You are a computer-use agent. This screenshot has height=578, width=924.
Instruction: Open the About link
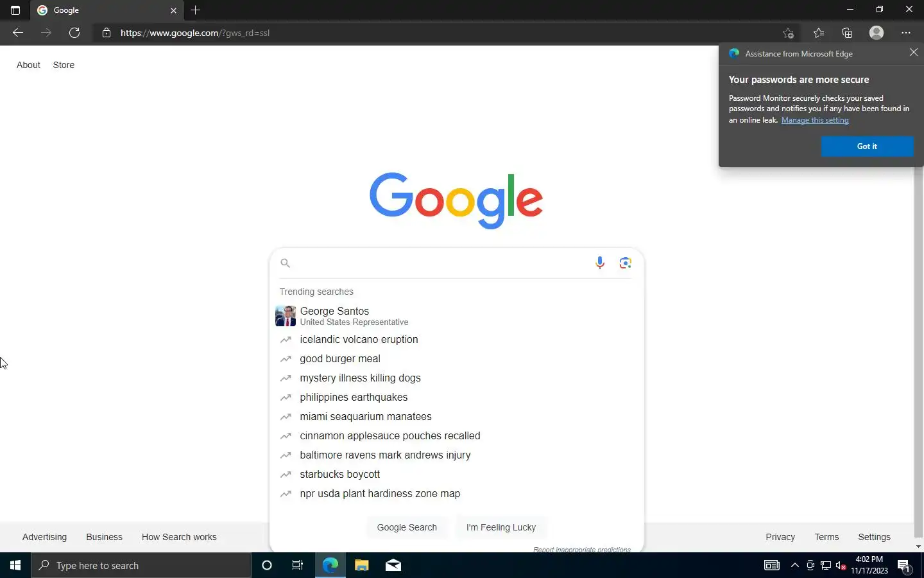pos(28,65)
